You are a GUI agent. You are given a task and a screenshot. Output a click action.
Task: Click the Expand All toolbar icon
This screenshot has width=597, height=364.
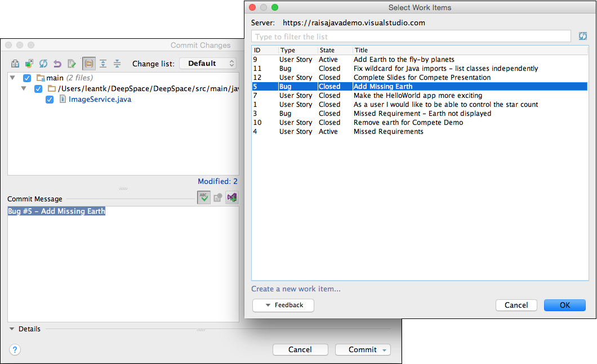tap(103, 64)
